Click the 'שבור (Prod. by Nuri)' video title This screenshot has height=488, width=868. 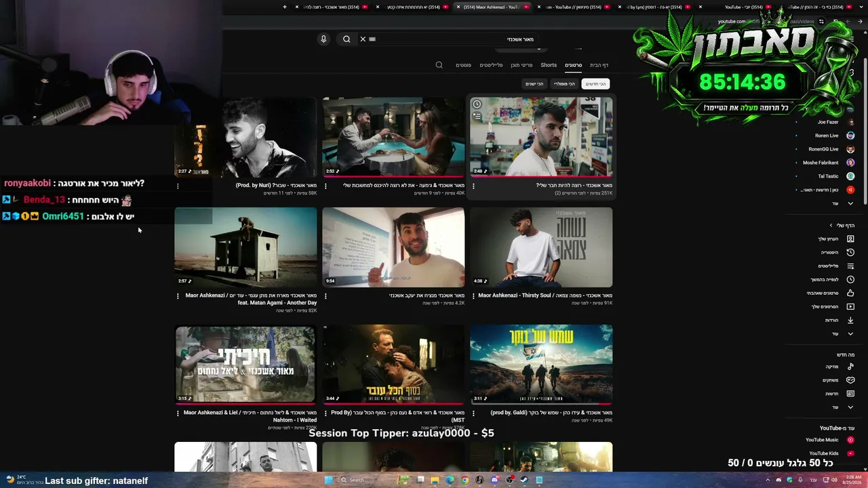(276, 185)
